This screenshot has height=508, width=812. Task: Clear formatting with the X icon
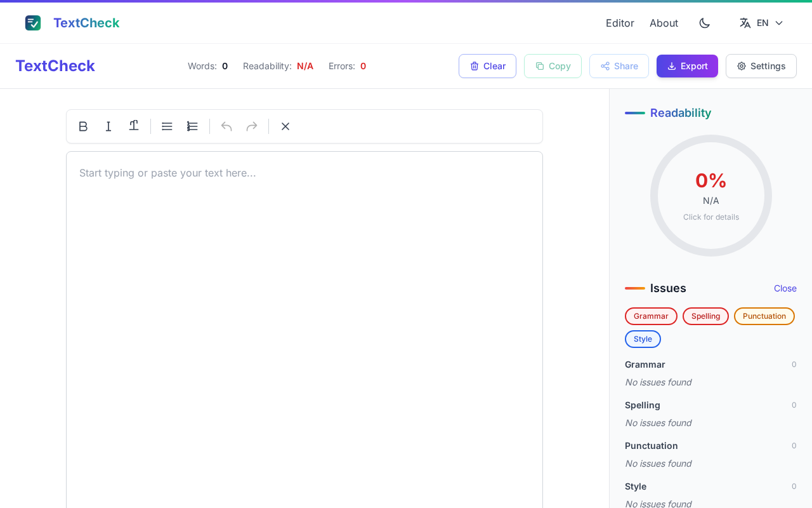pyautogui.click(x=285, y=126)
